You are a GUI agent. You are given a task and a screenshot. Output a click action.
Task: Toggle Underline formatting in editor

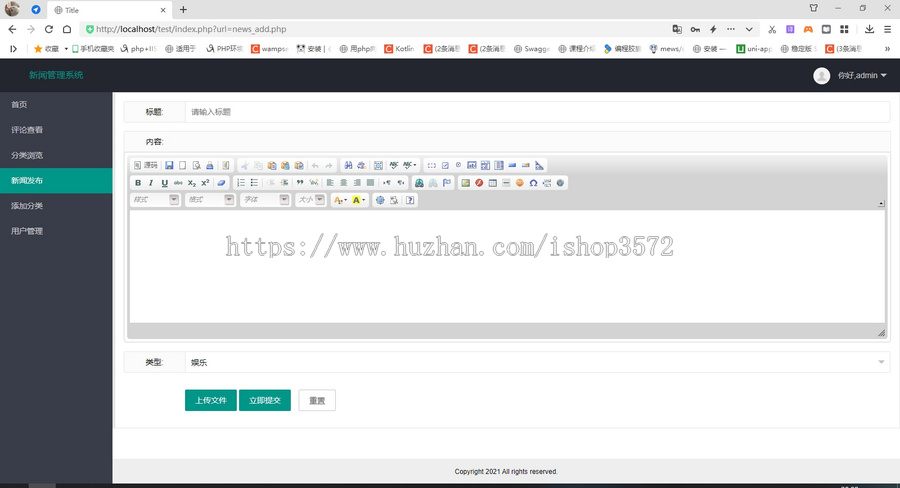(165, 183)
